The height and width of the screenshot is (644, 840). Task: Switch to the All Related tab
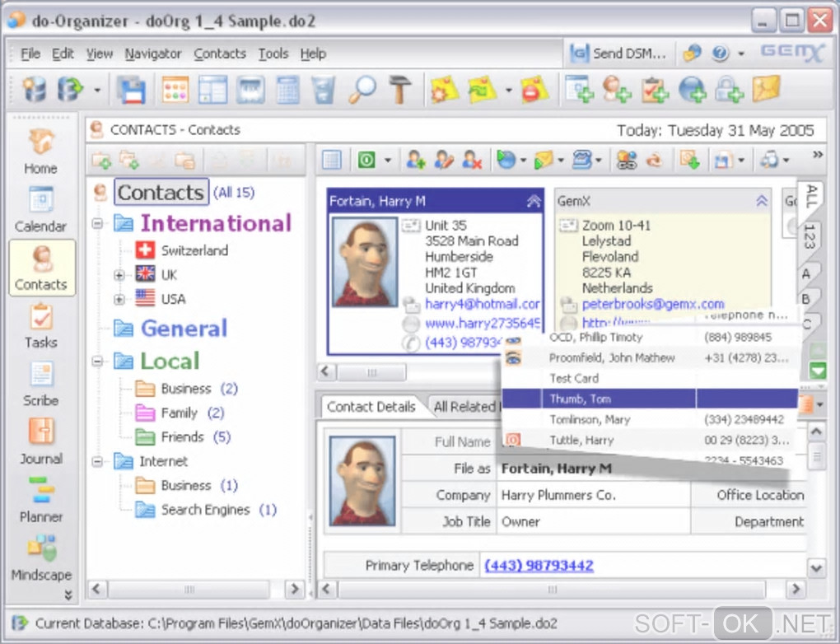click(464, 407)
